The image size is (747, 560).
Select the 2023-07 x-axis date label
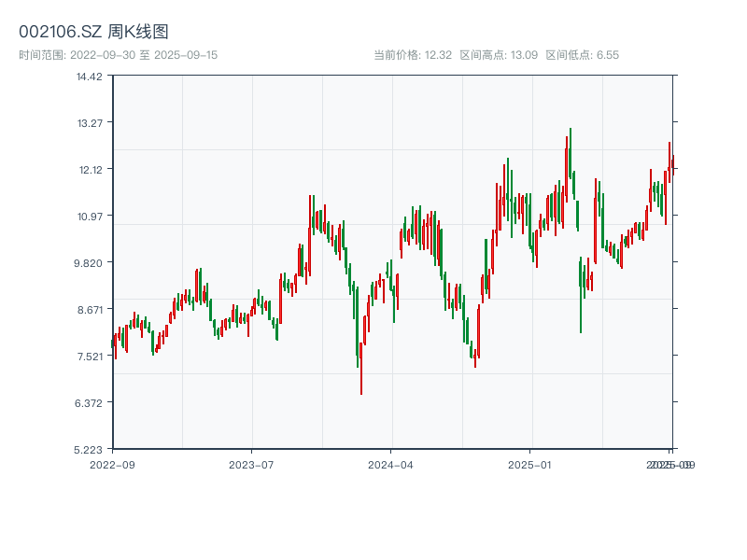[251, 464]
